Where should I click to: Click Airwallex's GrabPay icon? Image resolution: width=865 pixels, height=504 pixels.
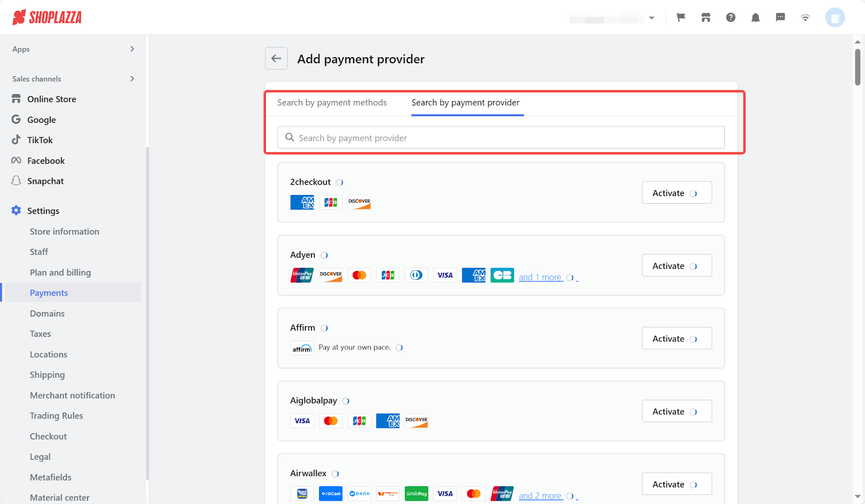tap(417, 494)
